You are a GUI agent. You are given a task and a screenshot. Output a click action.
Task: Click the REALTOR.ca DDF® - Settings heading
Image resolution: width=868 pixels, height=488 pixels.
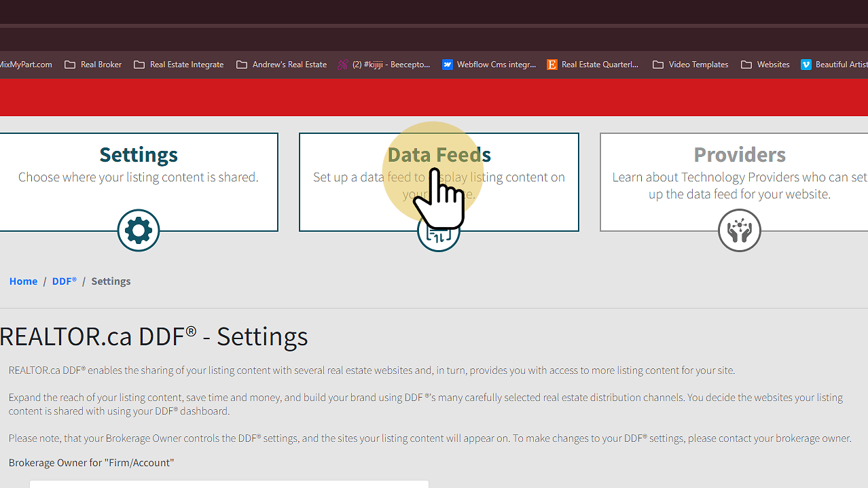(154, 336)
